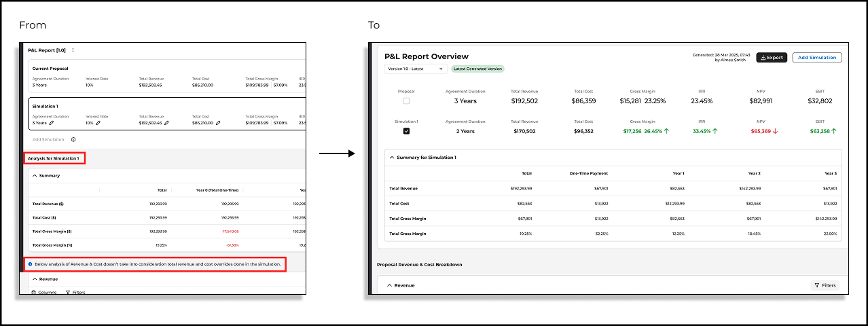Click the Total Cost ($) row label
The image size is (868, 326).
pyautogui.click(x=44, y=218)
